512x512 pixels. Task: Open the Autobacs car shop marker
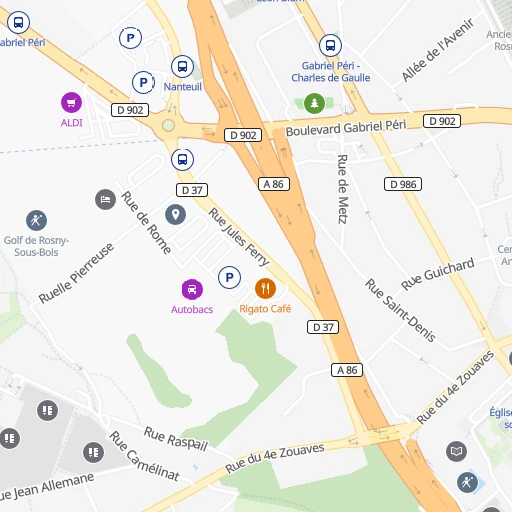pos(192,289)
